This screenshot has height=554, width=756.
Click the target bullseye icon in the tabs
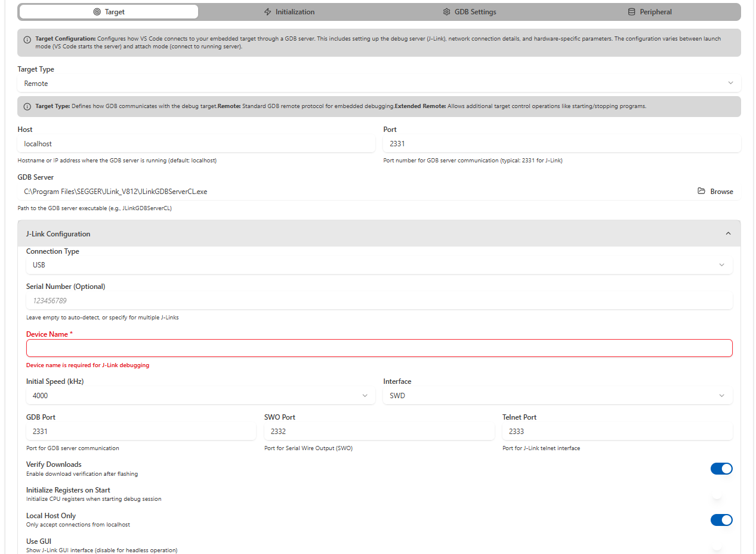tap(97, 12)
